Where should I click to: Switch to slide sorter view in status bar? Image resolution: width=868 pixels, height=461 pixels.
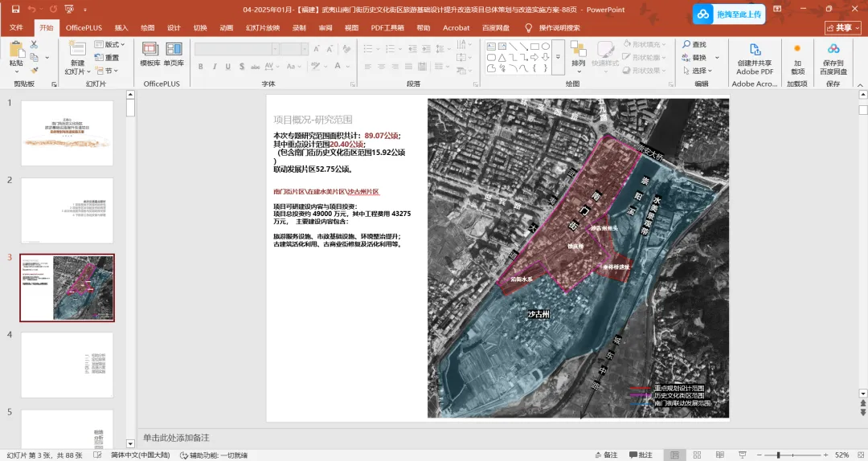698,455
